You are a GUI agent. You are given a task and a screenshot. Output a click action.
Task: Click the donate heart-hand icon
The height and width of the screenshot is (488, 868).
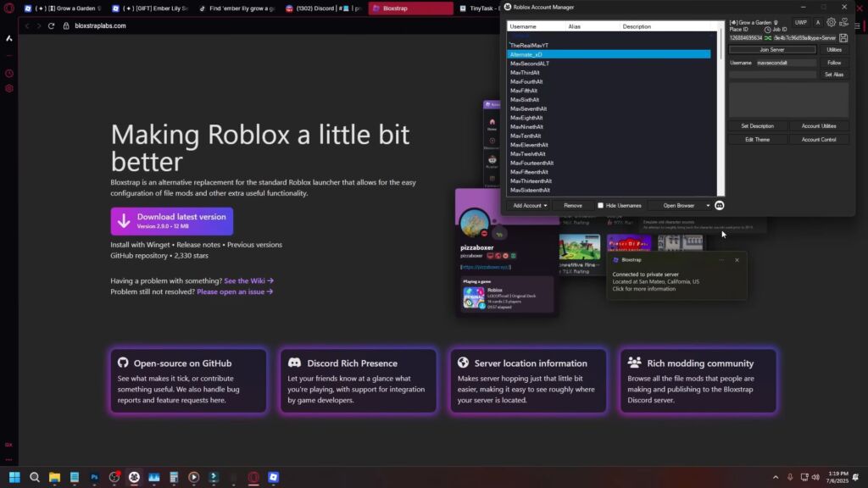click(843, 23)
